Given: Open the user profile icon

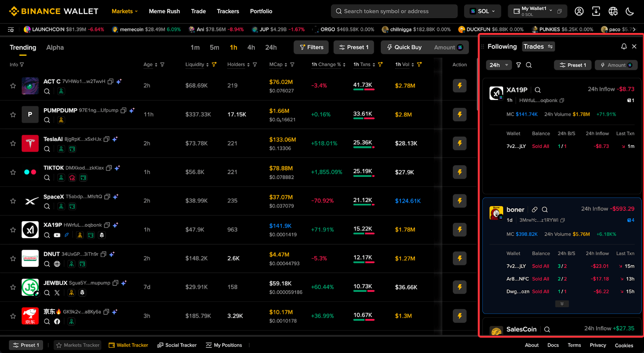Looking at the screenshot, I should [579, 11].
